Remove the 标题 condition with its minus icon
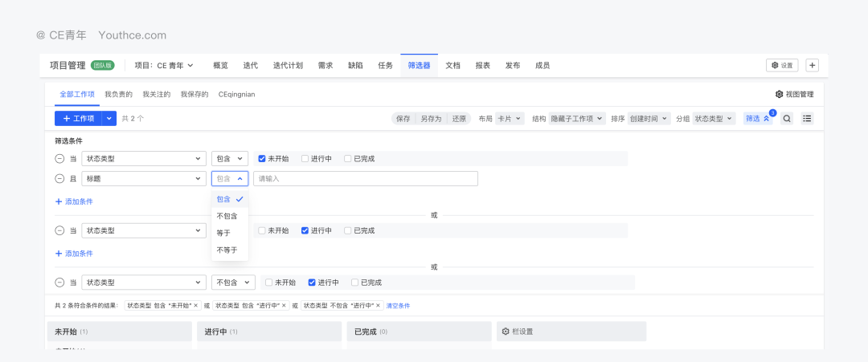Viewport: 868px width, 362px height. pos(59,179)
